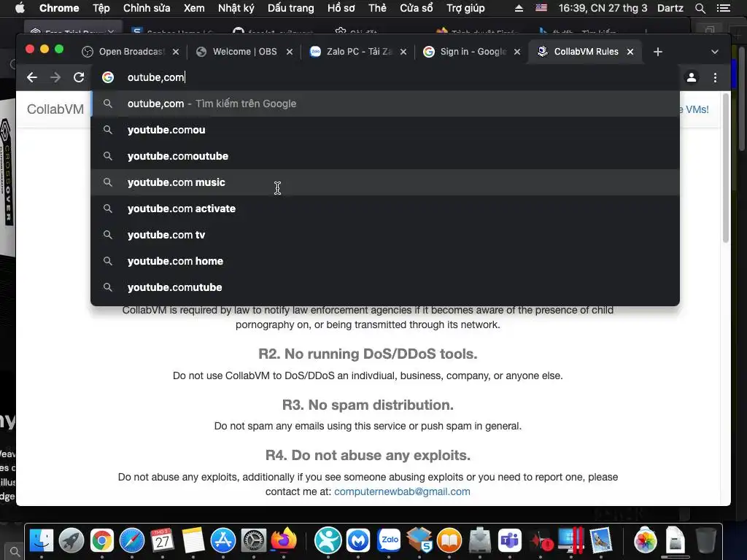Open the Tệp menu
Image resolution: width=747 pixels, height=560 pixels.
tap(101, 8)
